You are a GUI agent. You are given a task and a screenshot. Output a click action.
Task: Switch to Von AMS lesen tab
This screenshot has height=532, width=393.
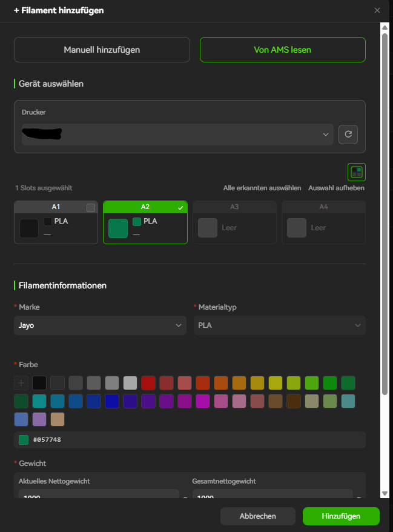click(x=282, y=50)
